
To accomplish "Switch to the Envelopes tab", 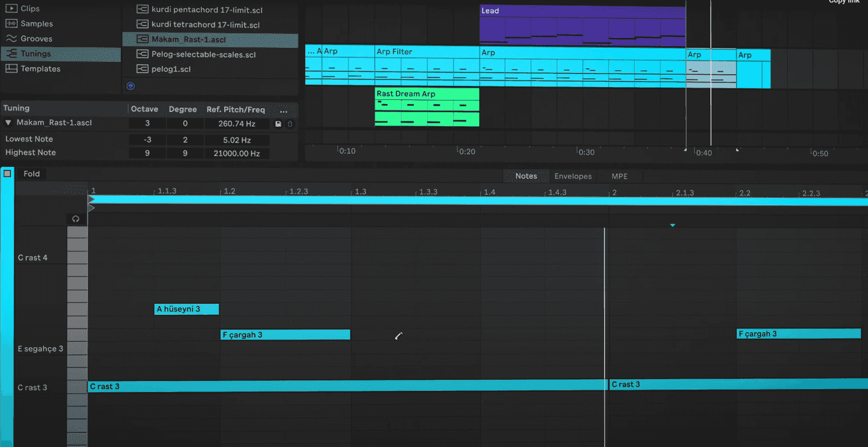I will pyautogui.click(x=573, y=176).
